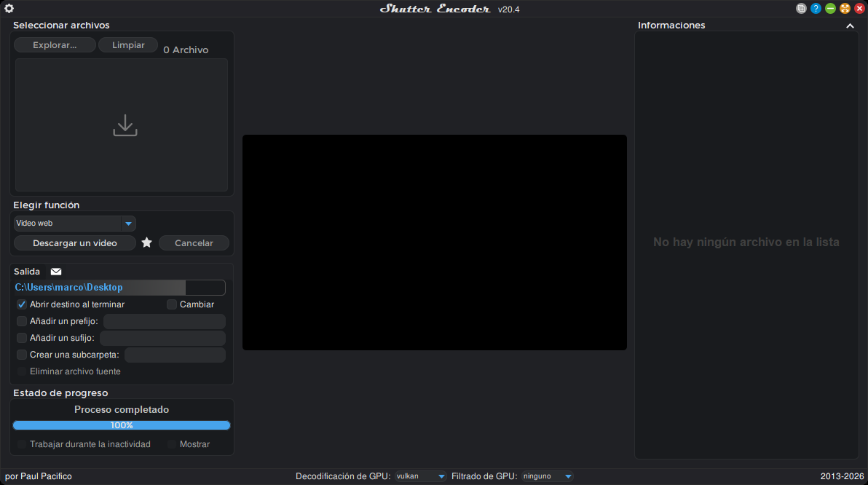Click the orange fullscreen window button
The width and height of the screenshot is (868, 485).
pyautogui.click(x=845, y=8)
